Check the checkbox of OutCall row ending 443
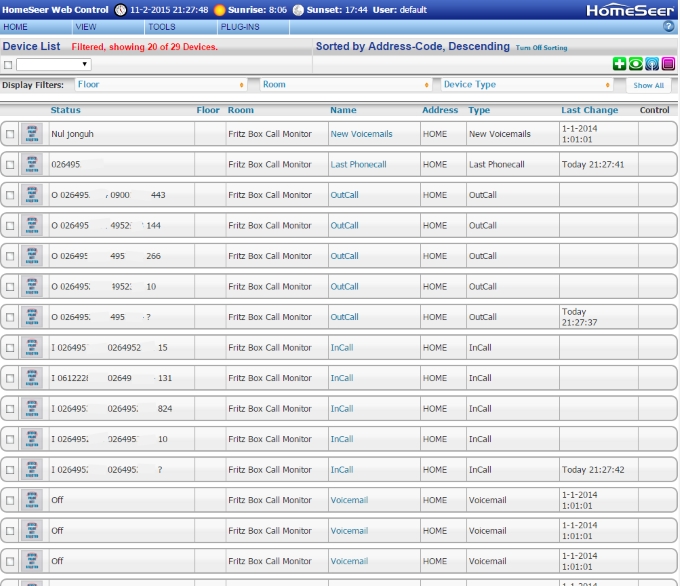 (x=10, y=195)
